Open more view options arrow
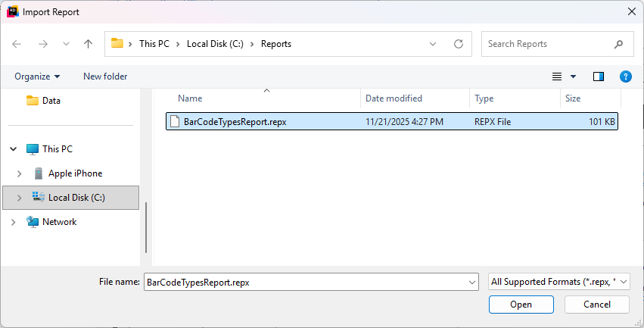Image resolution: width=644 pixels, height=328 pixels. (573, 77)
